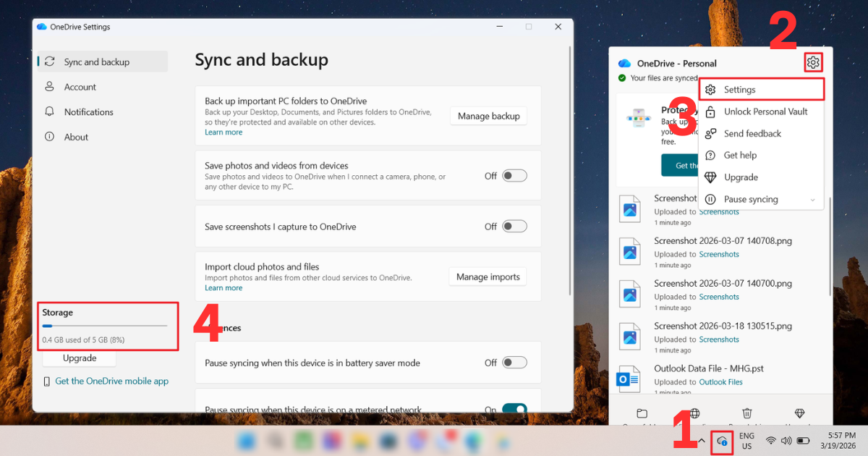Select Upgrade in the gear menu
The height and width of the screenshot is (456, 868).
[762, 177]
